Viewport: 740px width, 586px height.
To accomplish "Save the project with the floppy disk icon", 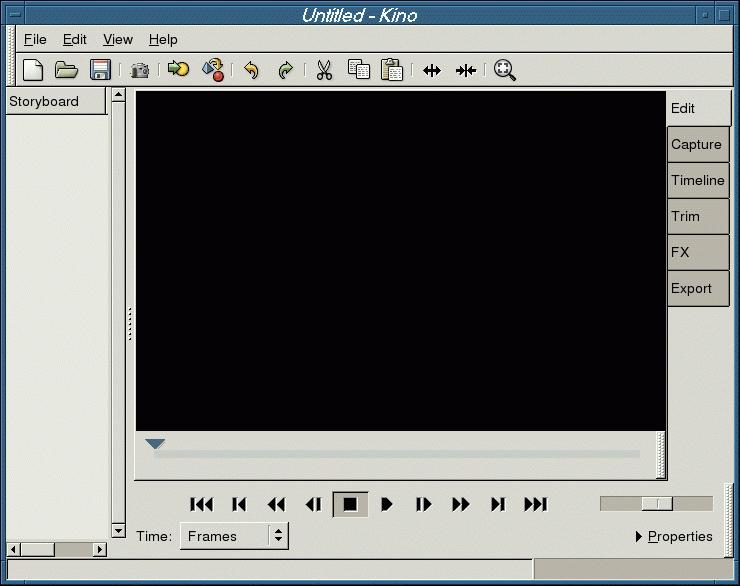I will tap(100, 70).
